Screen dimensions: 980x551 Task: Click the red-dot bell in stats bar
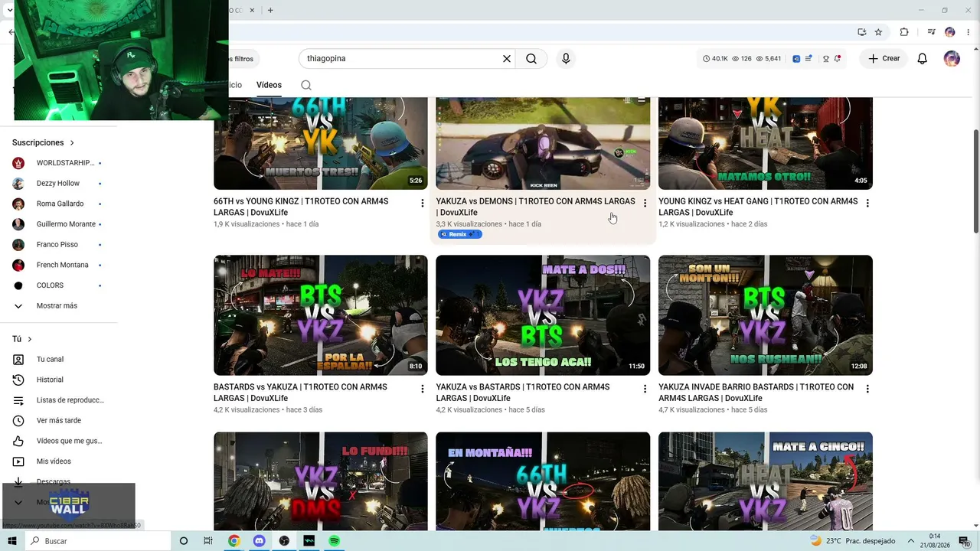point(837,59)
